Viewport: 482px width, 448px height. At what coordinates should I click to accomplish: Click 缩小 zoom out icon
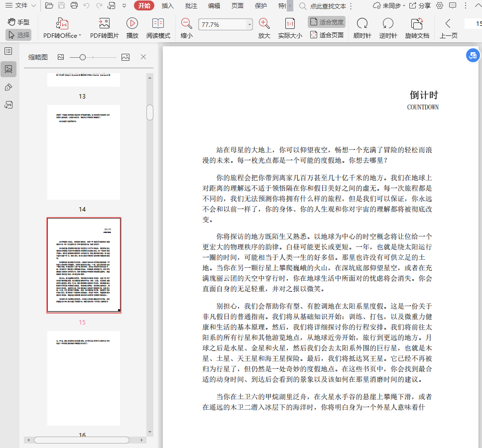point(186,28)
